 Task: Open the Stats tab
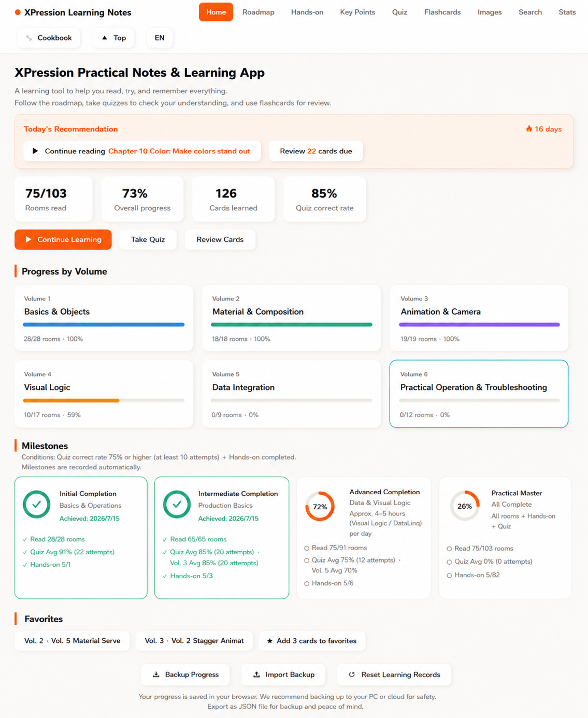coord(567,12)
